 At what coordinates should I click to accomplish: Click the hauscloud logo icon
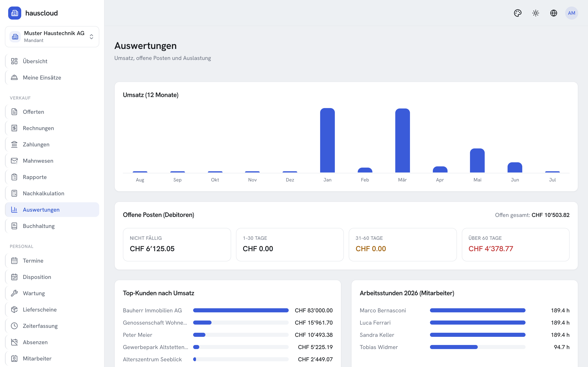coord(14,13)
